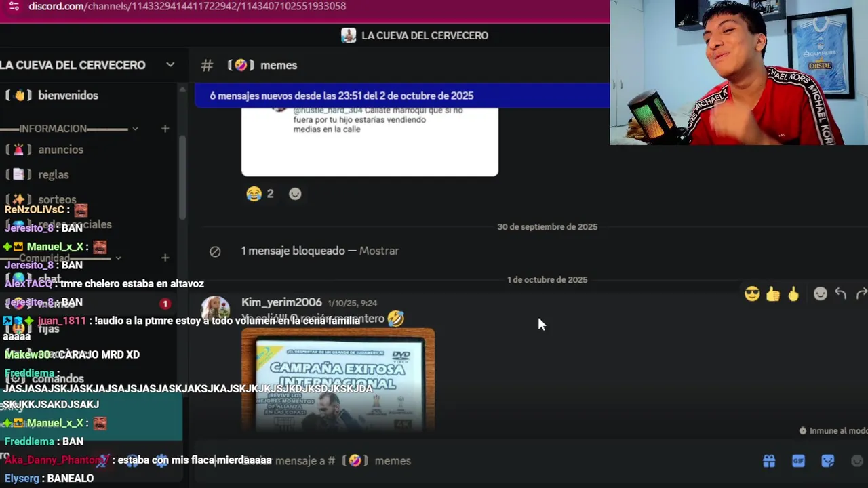Click the blocked message icon
This screenshot has height=488, width=868.
pos(215,251)
